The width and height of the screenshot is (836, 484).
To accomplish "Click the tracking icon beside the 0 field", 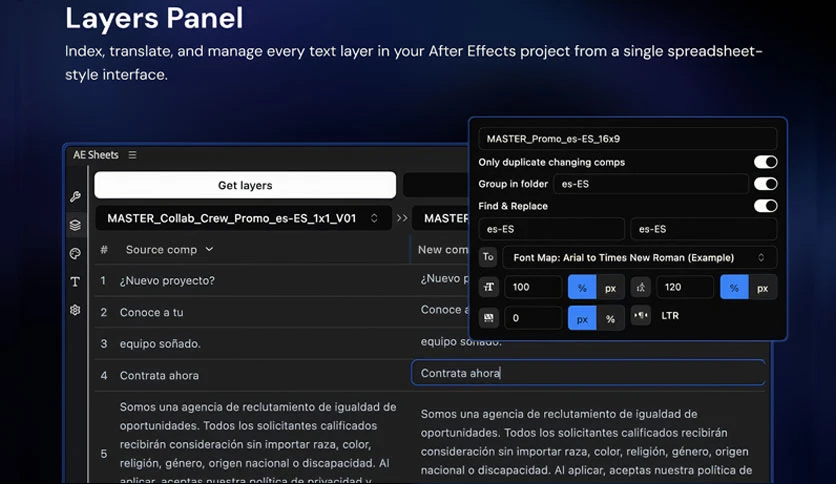I will click(x=488, y=318).
